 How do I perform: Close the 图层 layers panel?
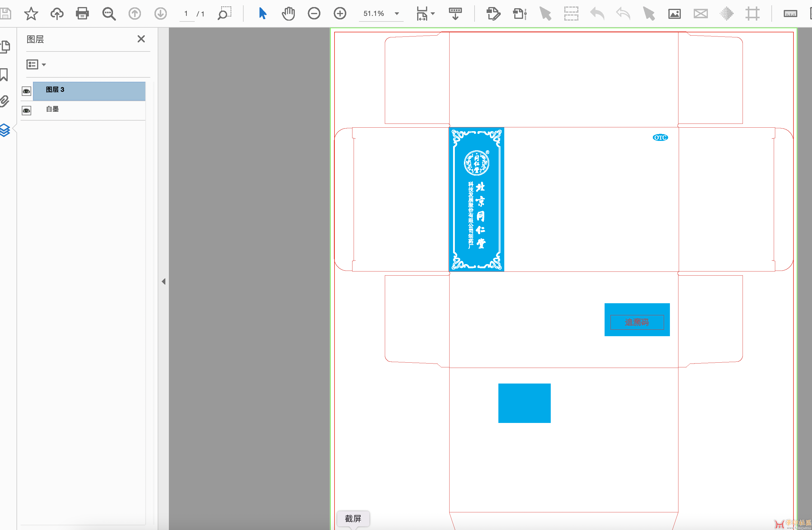141,39
